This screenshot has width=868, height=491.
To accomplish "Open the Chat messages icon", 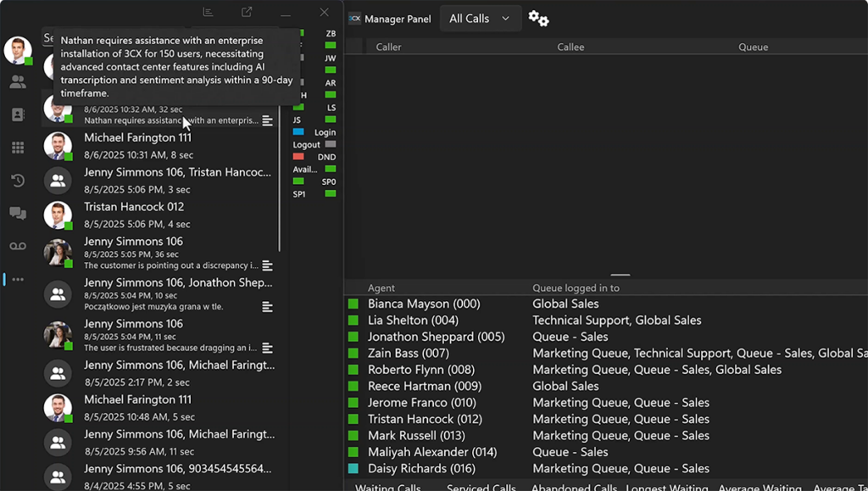I will point(18,214).
